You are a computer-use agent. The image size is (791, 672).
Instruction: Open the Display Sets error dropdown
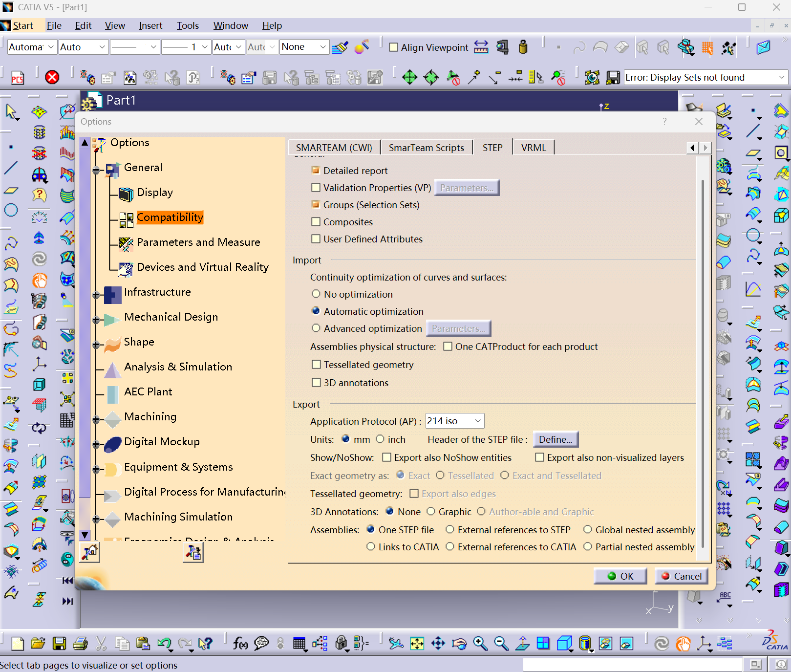706,77
